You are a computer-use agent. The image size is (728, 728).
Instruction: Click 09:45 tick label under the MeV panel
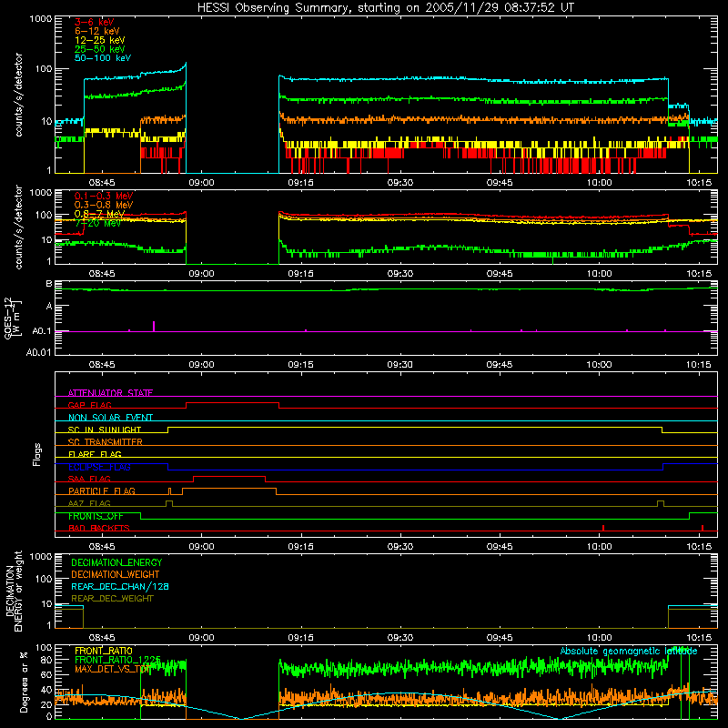[x=500, y=274]
